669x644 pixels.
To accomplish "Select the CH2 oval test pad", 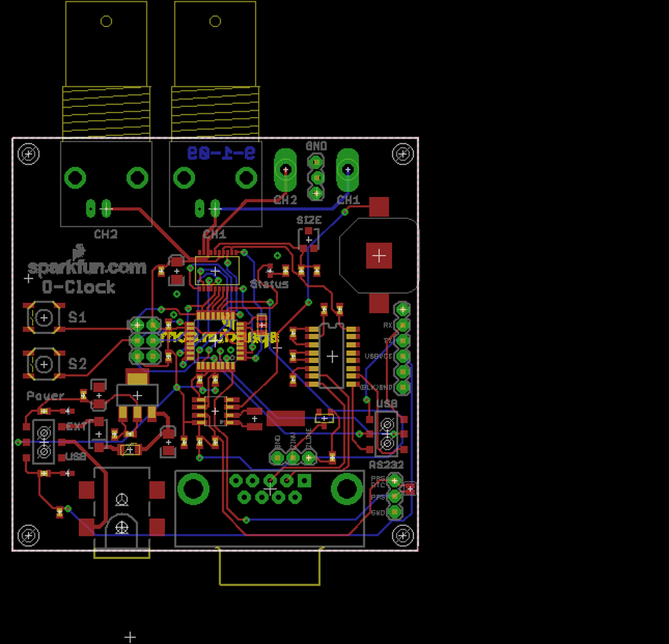I will coord(286,170).
